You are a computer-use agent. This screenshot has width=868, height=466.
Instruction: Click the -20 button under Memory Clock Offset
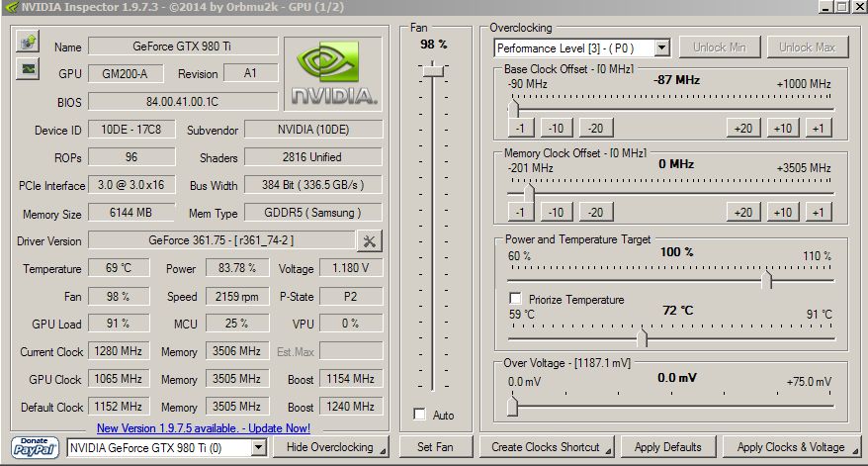(x=596, y=212)
